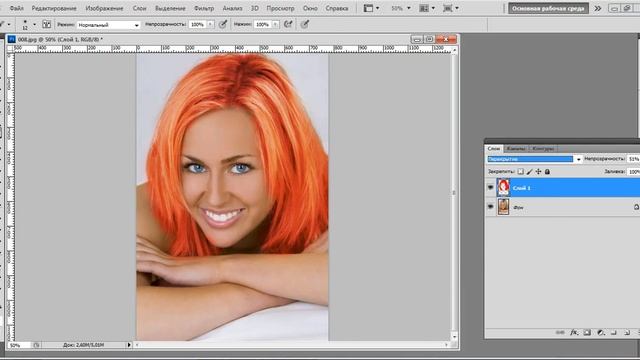This screenshot has height=360, width=640.
Task: Click the vertical scrollbar down arrow
Action: 455,337
